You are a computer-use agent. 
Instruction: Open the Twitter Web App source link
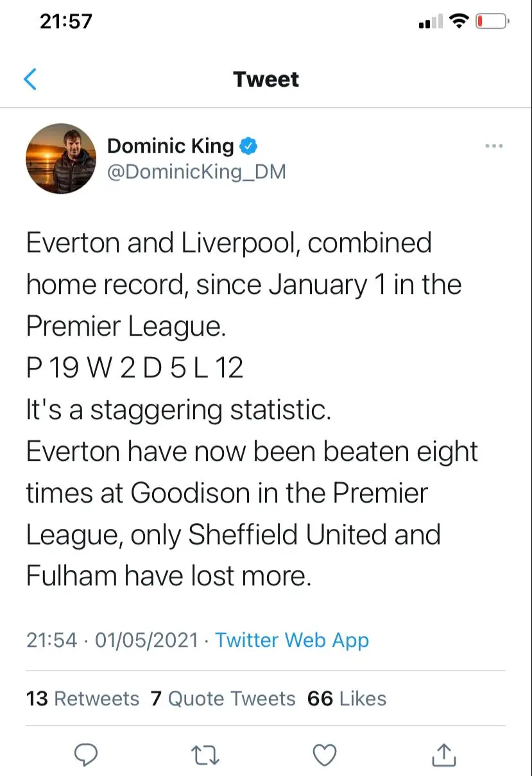[x=291, y=640]
